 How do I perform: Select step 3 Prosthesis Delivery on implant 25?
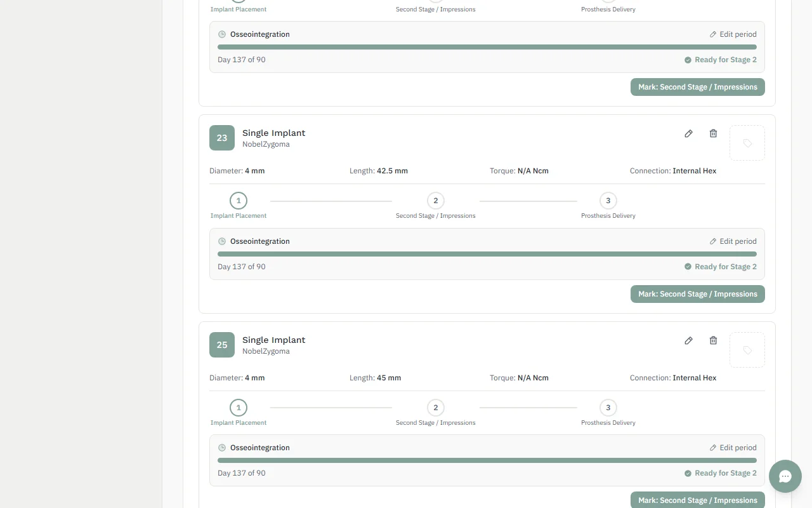[608, 408]
